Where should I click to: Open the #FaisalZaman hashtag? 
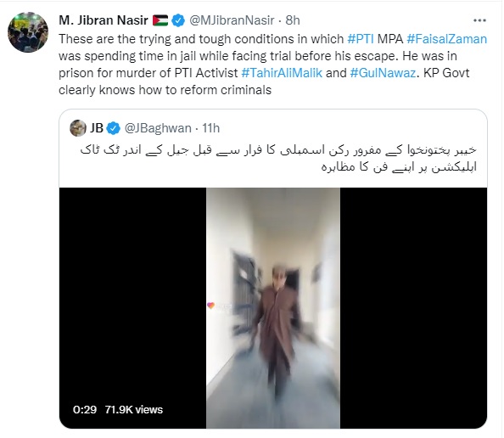point(447,39)
